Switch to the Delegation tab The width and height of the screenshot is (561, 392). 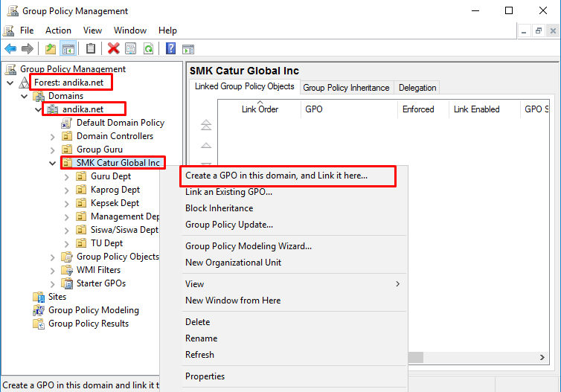pyautogui.click(x=417, y=88)
